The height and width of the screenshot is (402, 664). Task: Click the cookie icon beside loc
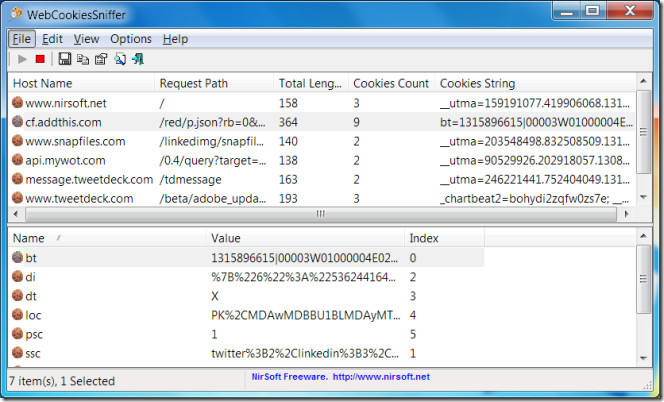point(17,314)
